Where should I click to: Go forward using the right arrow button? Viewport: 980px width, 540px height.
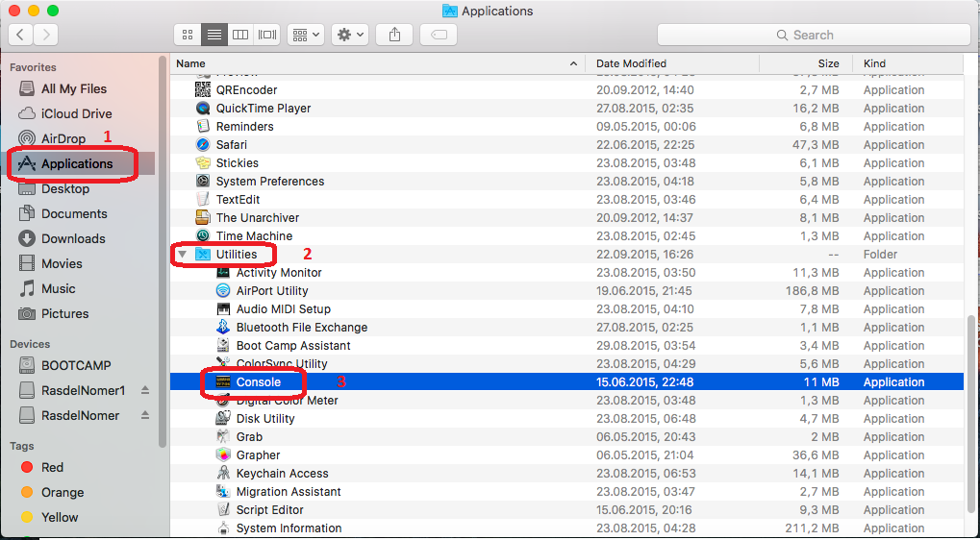46,35
